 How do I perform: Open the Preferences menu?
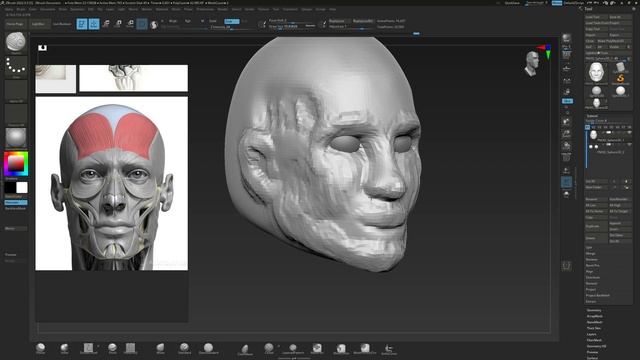(205, 9)
